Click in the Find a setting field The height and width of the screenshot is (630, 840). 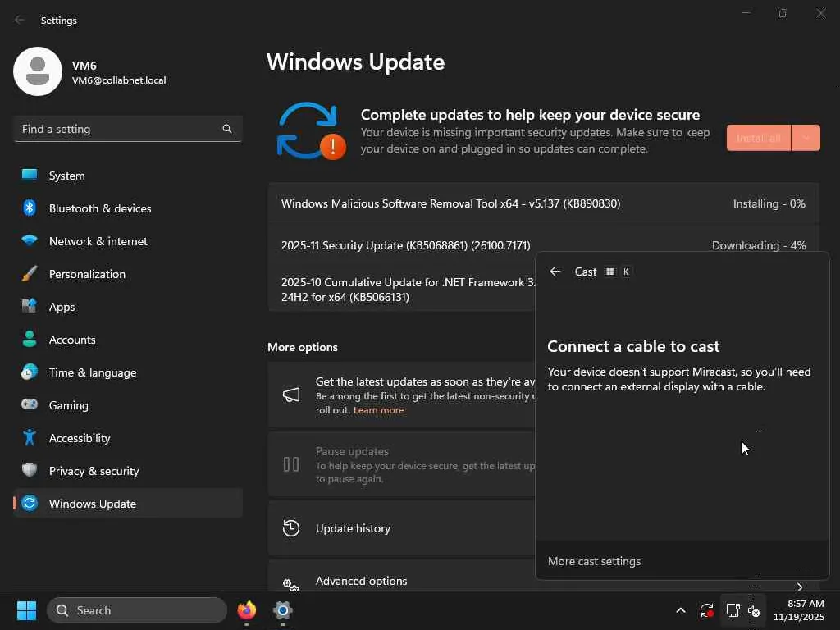127,129
